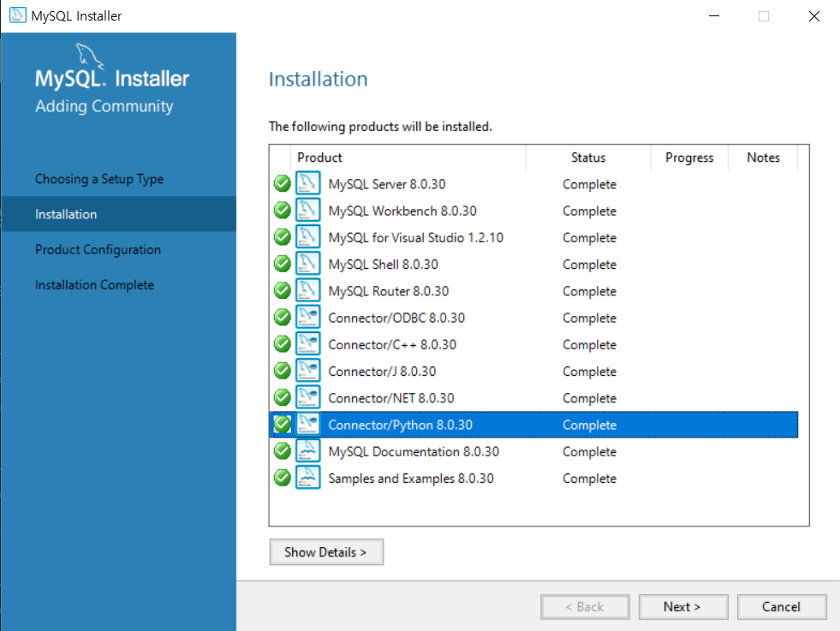Click Complete status of Connector/Python row
The height and width of the screenshot is (631, 840).
[589, 426]
